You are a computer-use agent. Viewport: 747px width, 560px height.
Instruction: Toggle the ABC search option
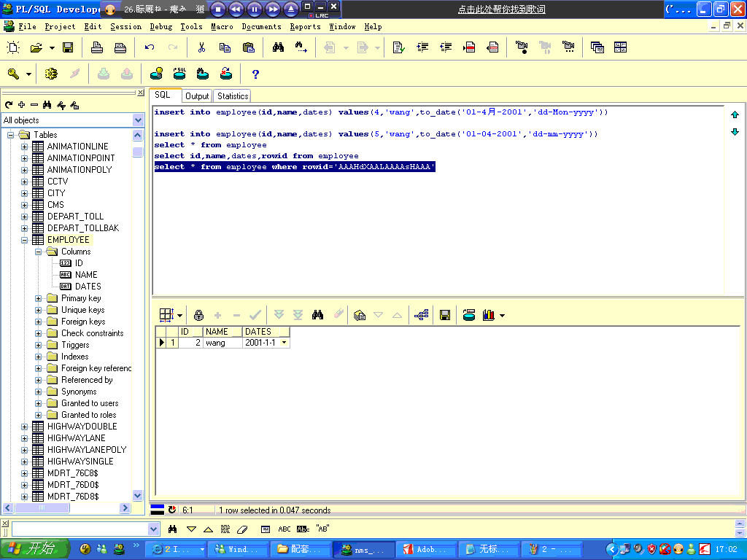click(x=285, y=529)
